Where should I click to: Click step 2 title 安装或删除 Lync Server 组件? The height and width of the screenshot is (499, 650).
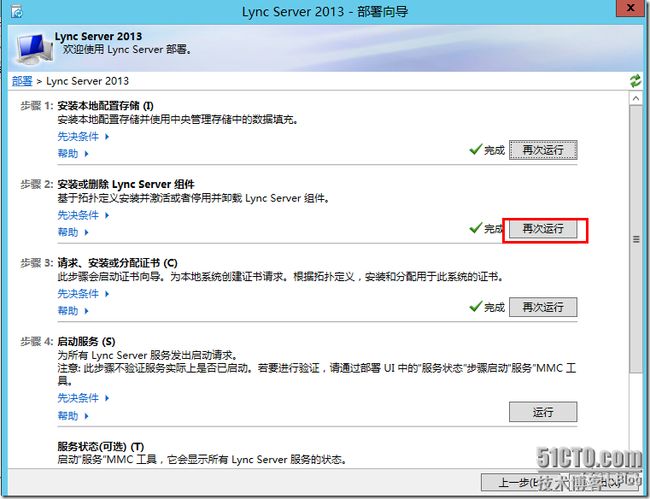[126, 184]
